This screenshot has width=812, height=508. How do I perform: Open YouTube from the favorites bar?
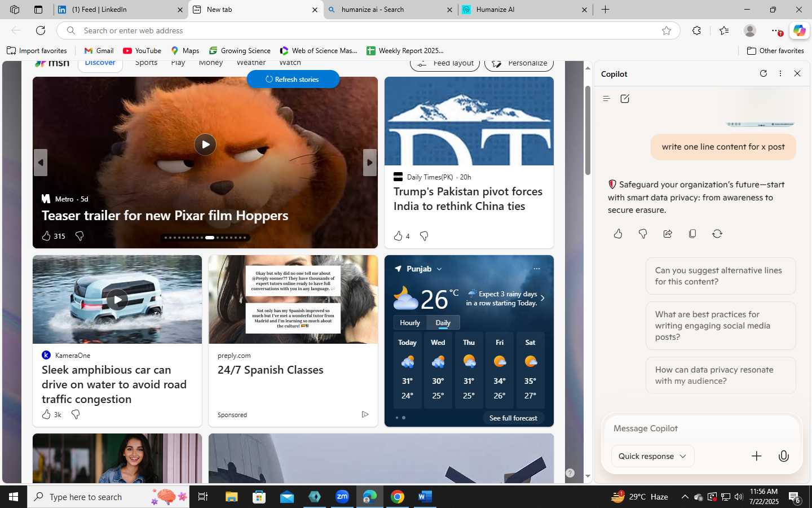(142, 51)
